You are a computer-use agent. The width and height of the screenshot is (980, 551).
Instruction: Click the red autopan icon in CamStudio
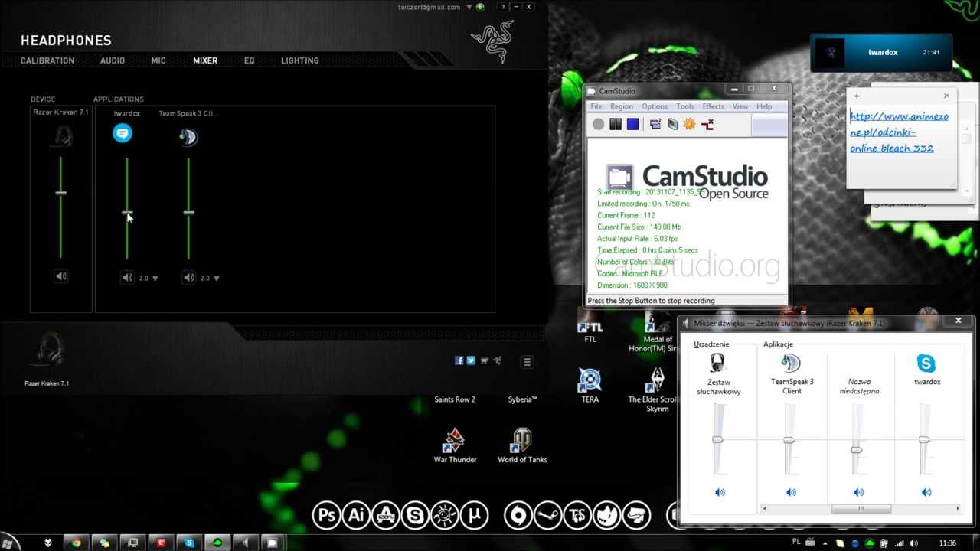(707, 124)
